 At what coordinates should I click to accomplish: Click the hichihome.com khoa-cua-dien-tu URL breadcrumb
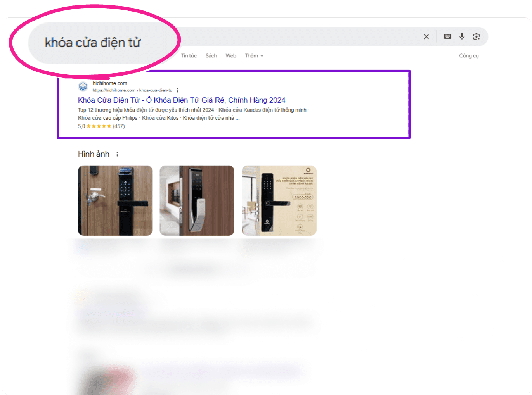(x=132, y=90)
